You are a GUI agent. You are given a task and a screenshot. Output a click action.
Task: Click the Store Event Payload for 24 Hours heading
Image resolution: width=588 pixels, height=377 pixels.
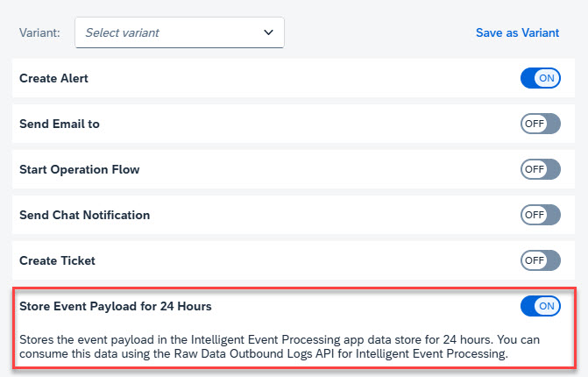tap(115, 306)
